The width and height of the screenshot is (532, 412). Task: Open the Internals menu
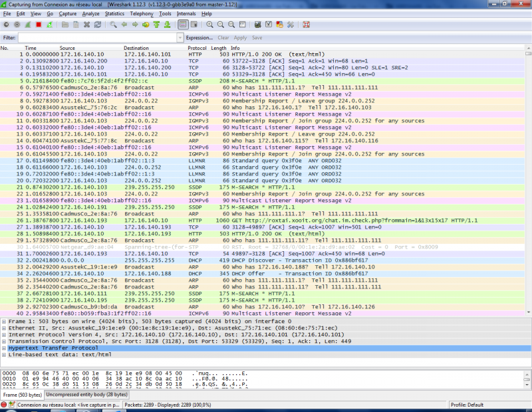186,13
